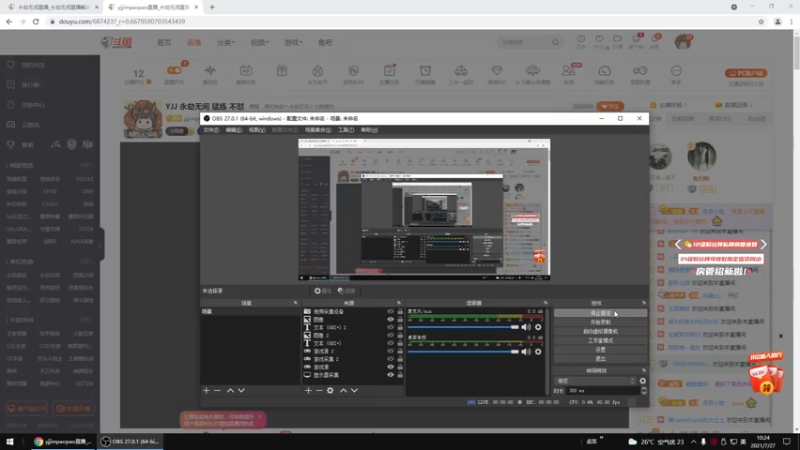Image resolution: width=800 pixels, height=450 pixels.
Task: Open OBS 设置 settings button in Controls
Action: (x=601, y=350)
